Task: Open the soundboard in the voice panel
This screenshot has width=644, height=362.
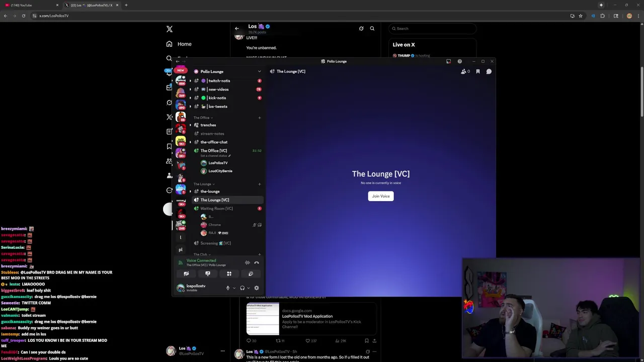Action: tap(251, 274)
